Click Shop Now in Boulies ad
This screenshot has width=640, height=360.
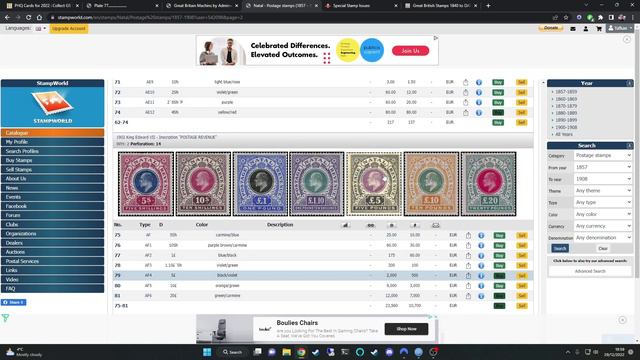pos(407,329)
